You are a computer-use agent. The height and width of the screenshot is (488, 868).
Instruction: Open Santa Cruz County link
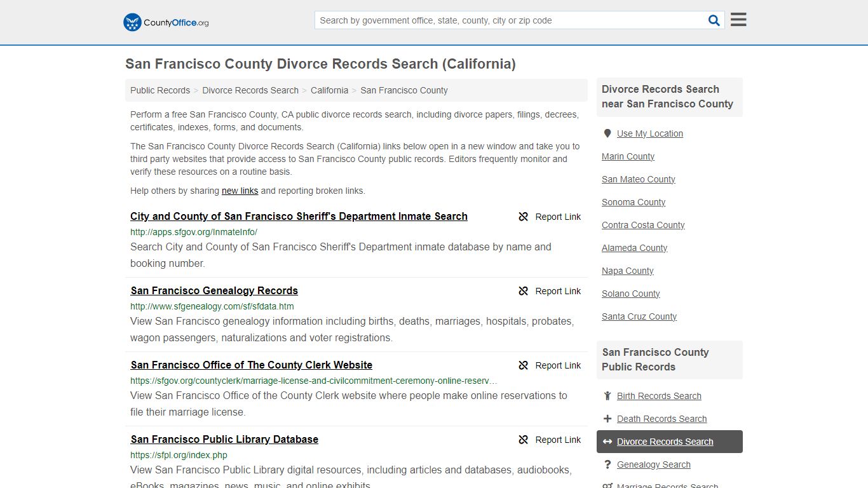pos(639,316)
